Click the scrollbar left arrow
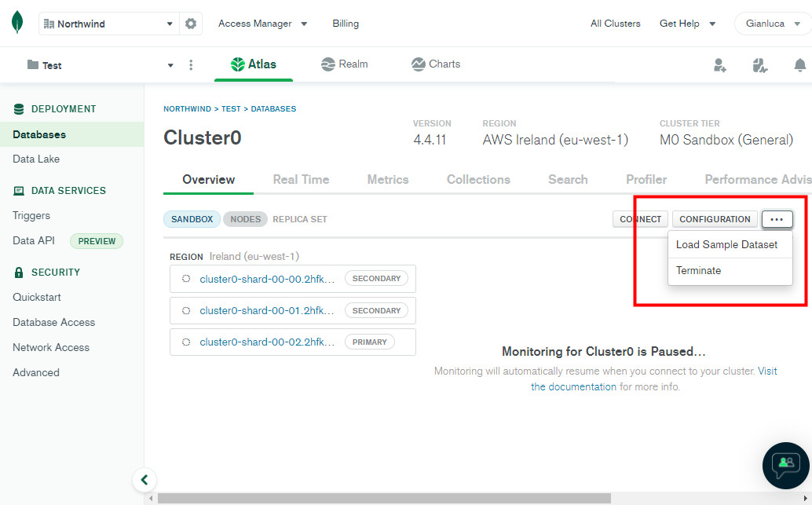This screenshot has width=812, height=505. point(151,498)
